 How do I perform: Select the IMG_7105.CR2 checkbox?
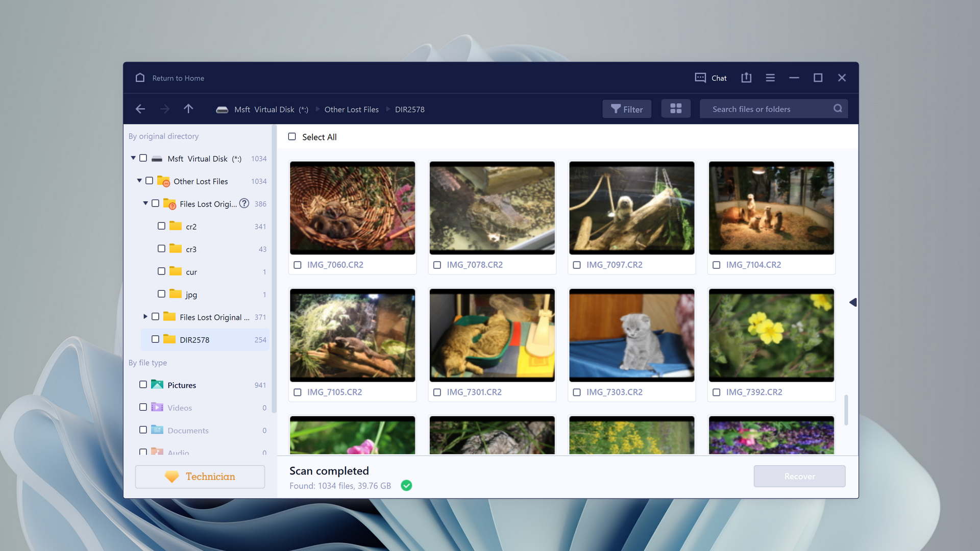coord(298,392)
